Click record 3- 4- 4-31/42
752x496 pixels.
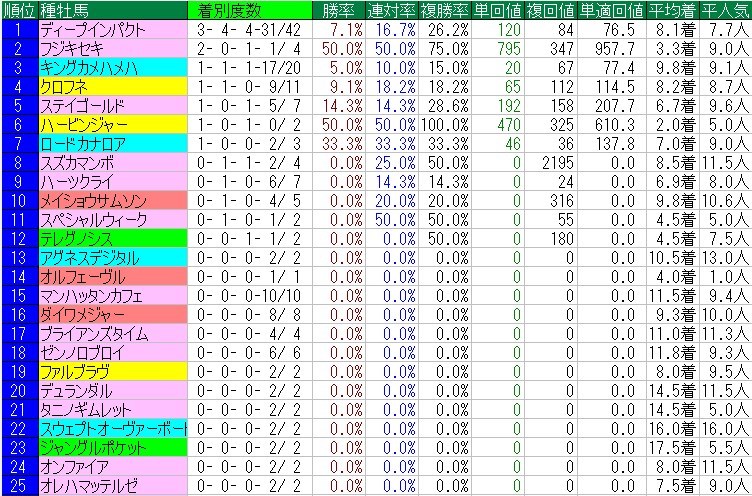pyautogui.click(x=249, y=31)
